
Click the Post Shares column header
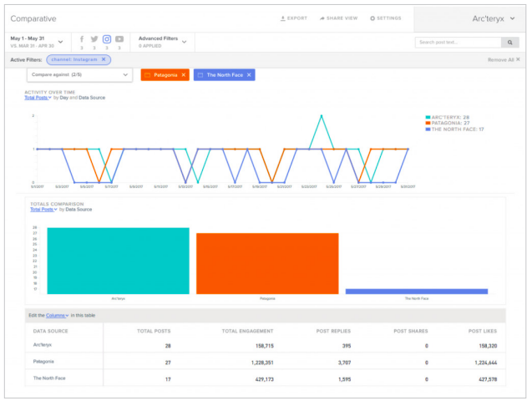[x=411, y=331]
